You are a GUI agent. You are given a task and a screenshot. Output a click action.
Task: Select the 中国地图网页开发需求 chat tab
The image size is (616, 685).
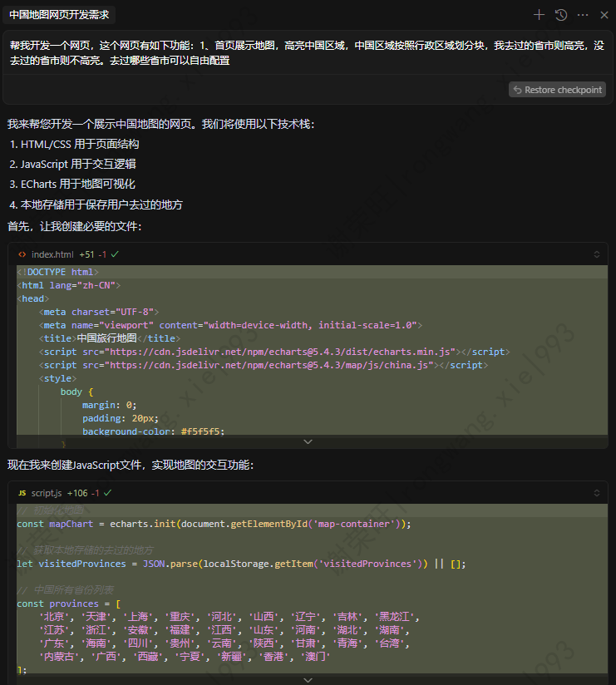[x=59, y=15]
